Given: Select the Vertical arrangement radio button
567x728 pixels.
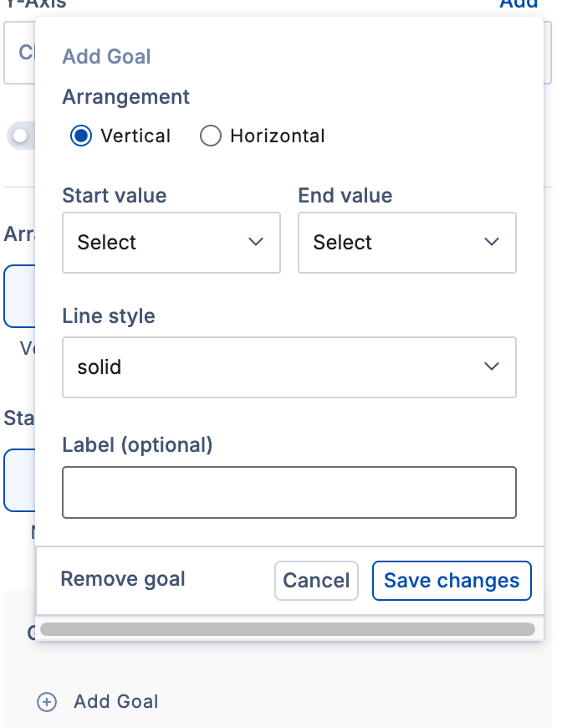Looking at the screenshot, I should click(x=81, y=136).
